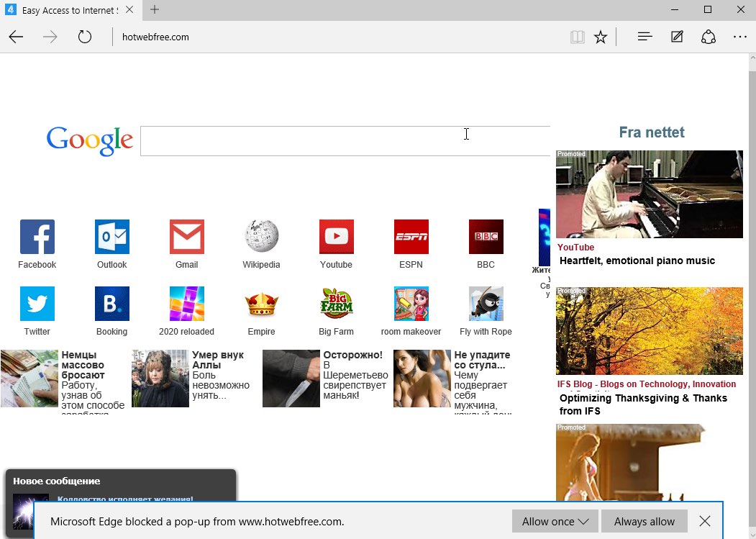
Task: Click the Twitter bird shortcut
Action: coord(37,304)
